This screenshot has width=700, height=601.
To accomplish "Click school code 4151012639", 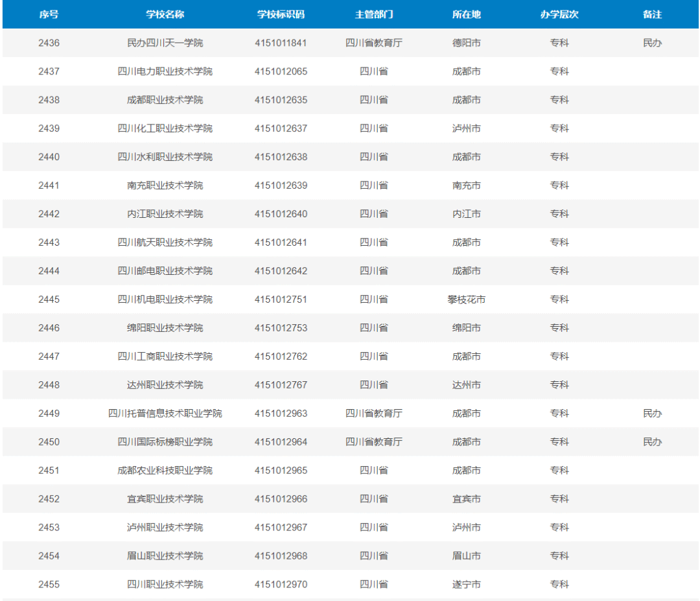I will [281, 185].
